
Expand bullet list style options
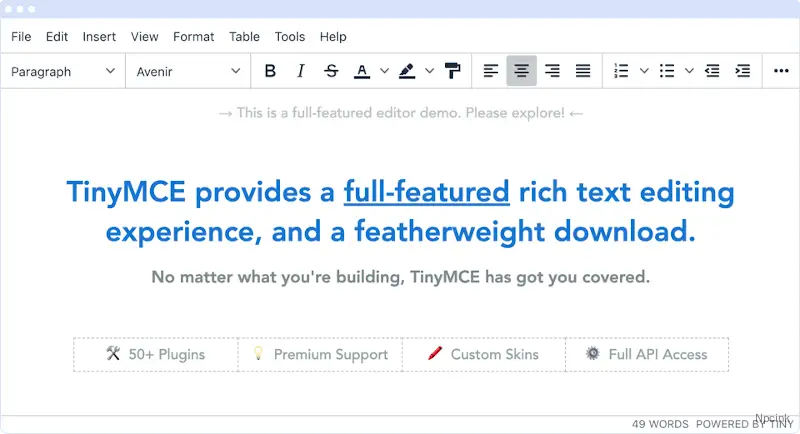689,71
